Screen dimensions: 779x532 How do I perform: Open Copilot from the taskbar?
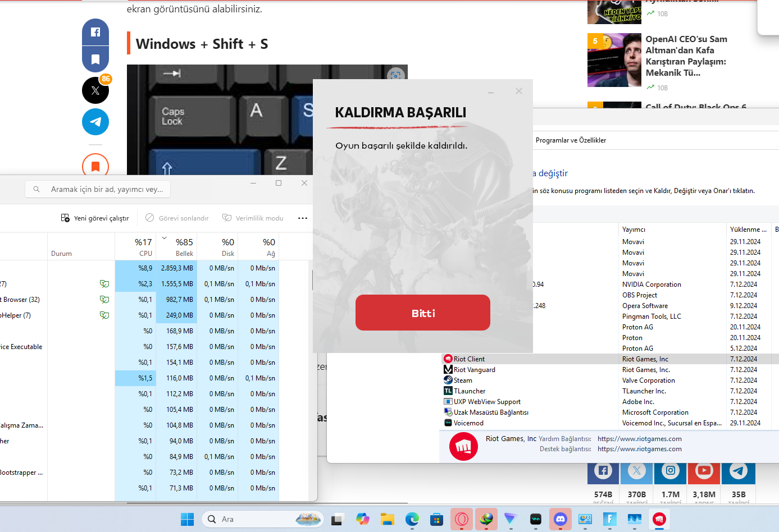pos(362,520)
